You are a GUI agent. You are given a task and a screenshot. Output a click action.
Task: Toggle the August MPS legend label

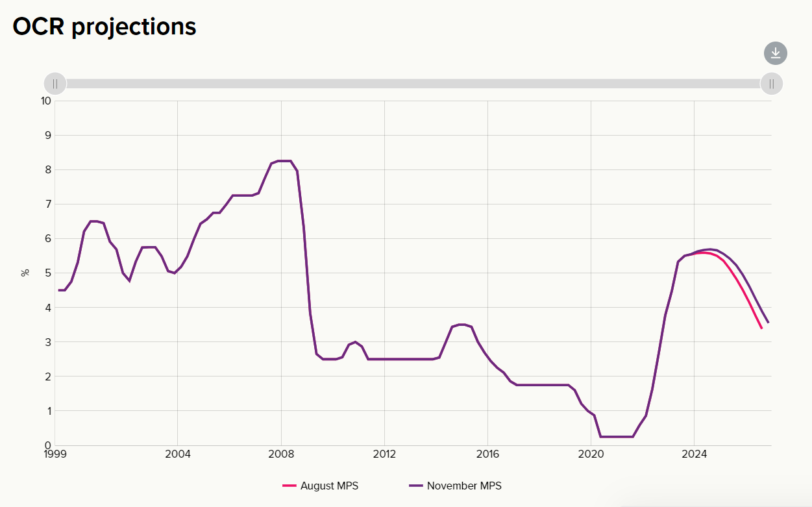[x=329, y=486]
